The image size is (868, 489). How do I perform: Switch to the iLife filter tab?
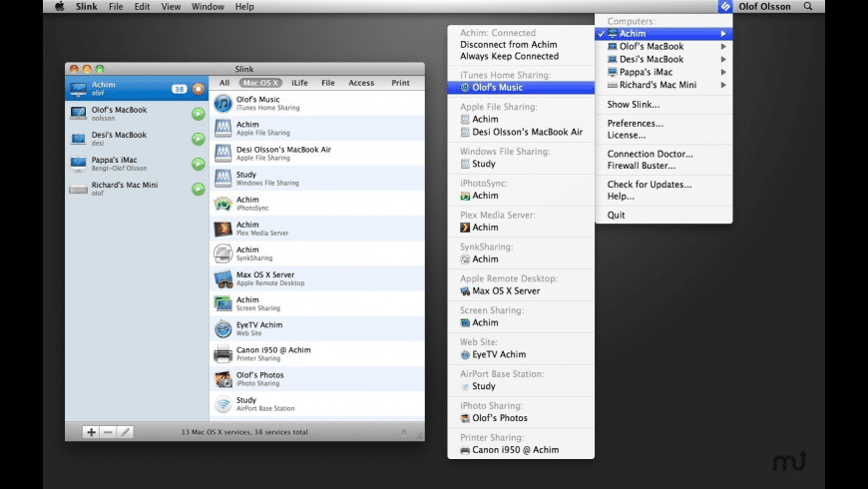[299, 83]
